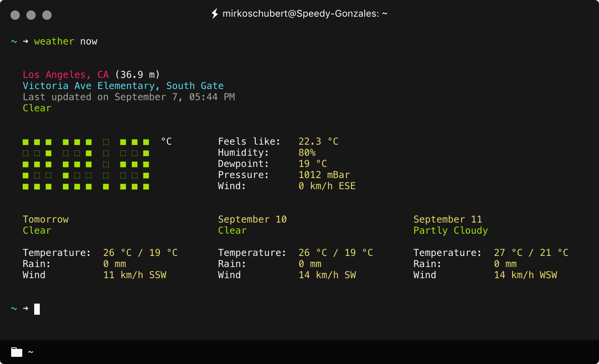This screenshot has width=599, height=364.
Task: Select the Tomorrow forecast heading
Action: [45, 219]
